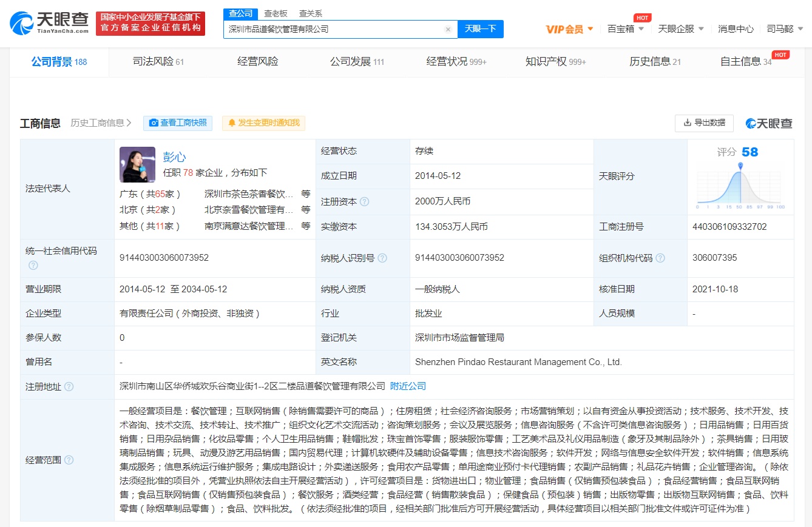Viewport: 812px width, 527px height.
Task: Click registration authority 深圳市市场监督管理局
Action: coord(459,338)
